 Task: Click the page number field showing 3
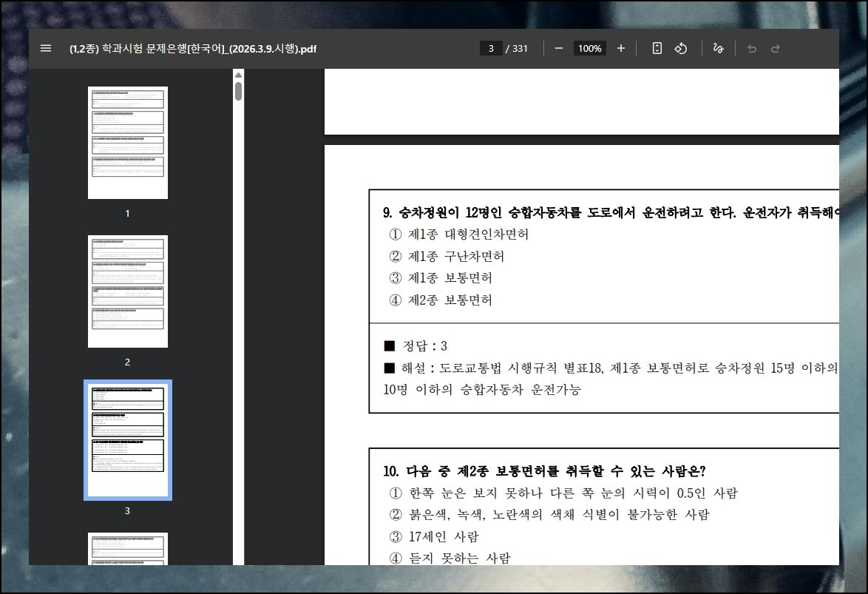click(x=491, y=48)
